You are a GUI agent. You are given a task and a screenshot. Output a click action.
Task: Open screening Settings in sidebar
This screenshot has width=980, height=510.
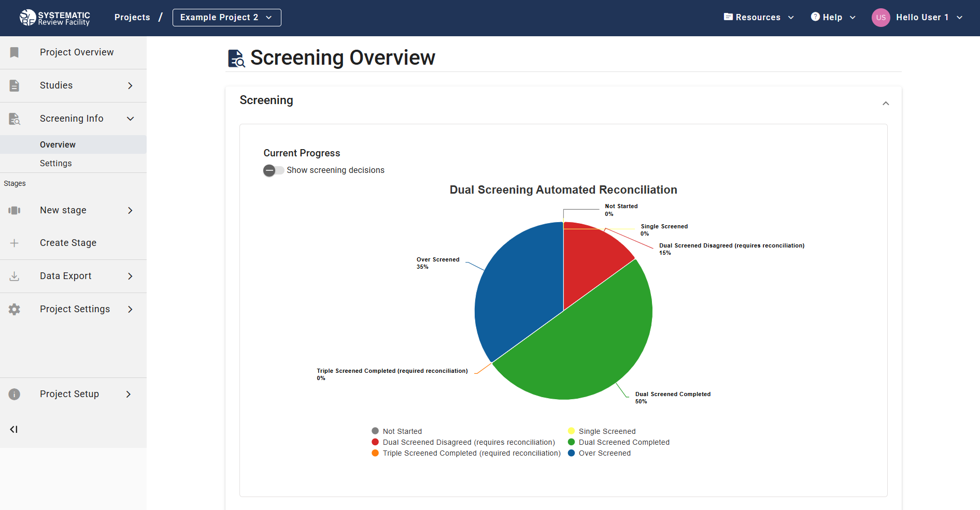point(56,163)
